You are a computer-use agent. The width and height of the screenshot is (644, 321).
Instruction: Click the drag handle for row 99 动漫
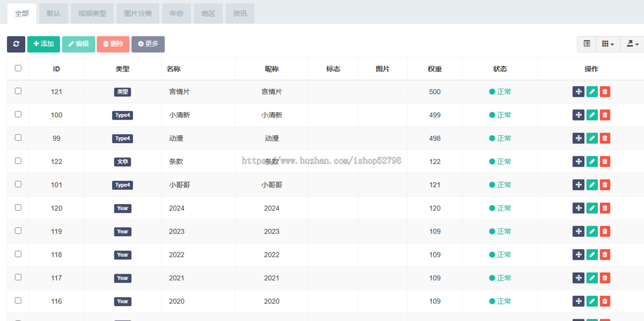click(579, 138)
